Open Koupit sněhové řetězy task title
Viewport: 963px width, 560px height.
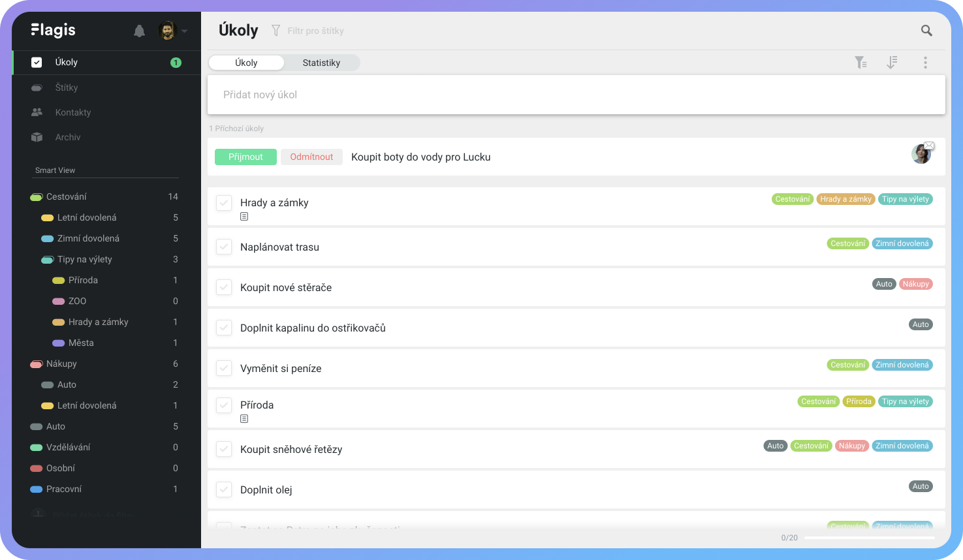[x=291, y=449]
